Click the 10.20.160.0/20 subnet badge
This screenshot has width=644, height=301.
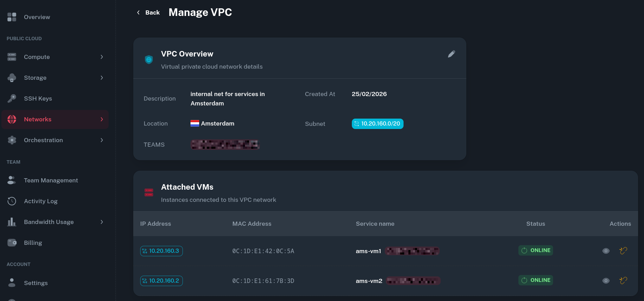(x=378, y=124)
